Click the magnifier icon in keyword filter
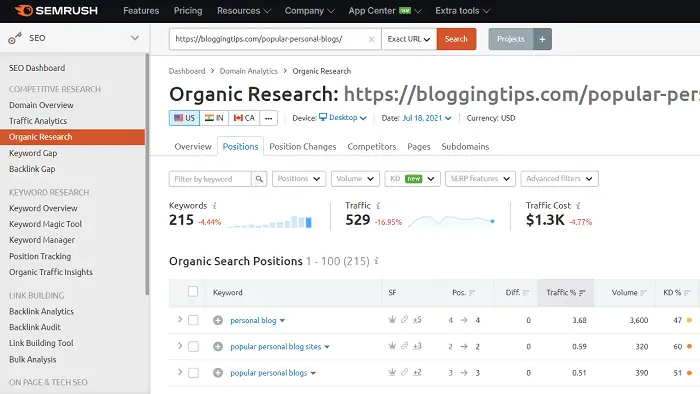The width and height of the screenshot is (700, 394). tap(259, 179)
